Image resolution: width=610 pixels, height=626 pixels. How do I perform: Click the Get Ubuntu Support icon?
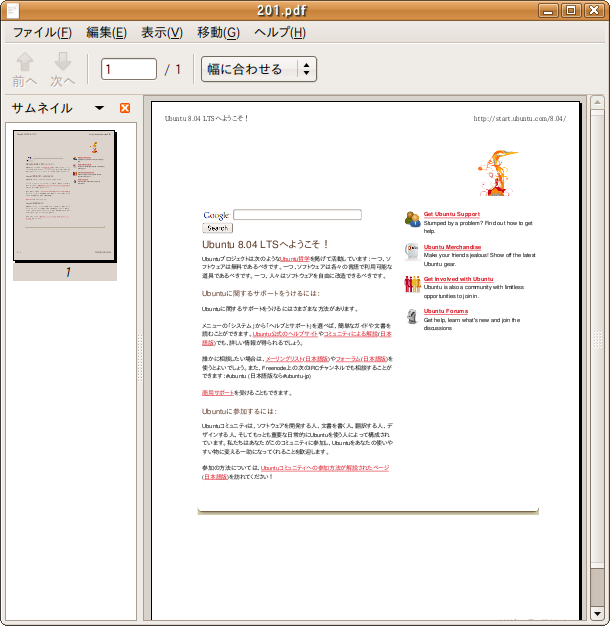(412, 219)
